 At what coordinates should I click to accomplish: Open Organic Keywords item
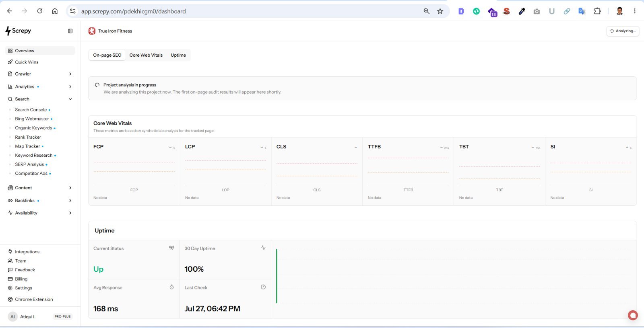click(x=33, y=128)
